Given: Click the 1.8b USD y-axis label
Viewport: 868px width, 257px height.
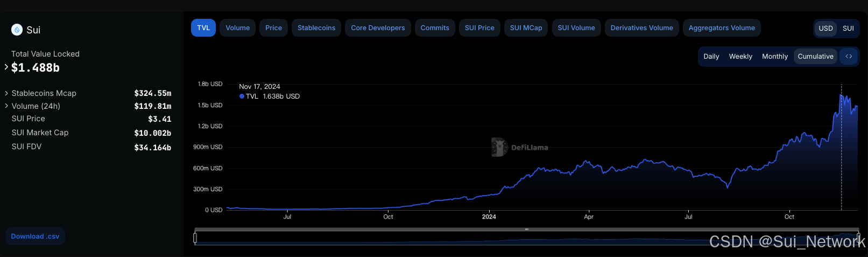Looking at the screenshot, I should pos(210,84).
